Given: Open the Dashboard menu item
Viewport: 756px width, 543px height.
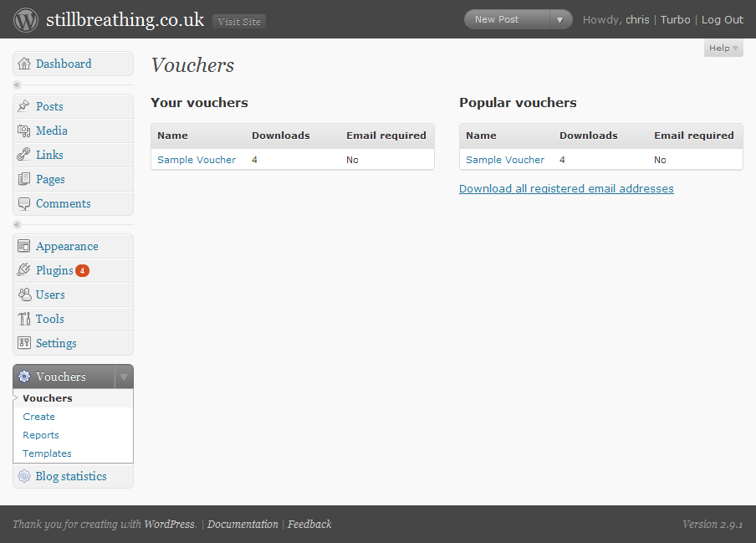Looking at the screenshot, I should pos(64,64).
